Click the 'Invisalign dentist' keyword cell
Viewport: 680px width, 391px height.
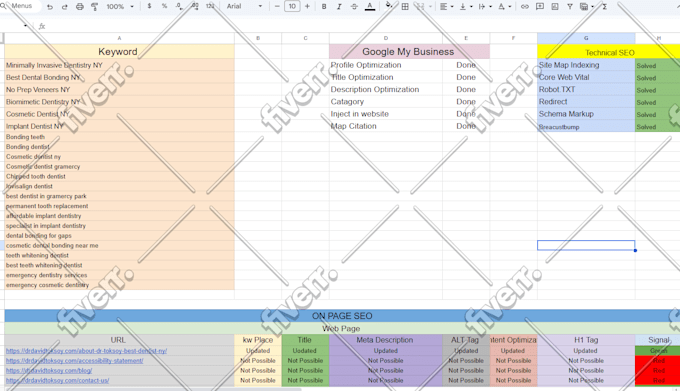(x=119, y=186)
